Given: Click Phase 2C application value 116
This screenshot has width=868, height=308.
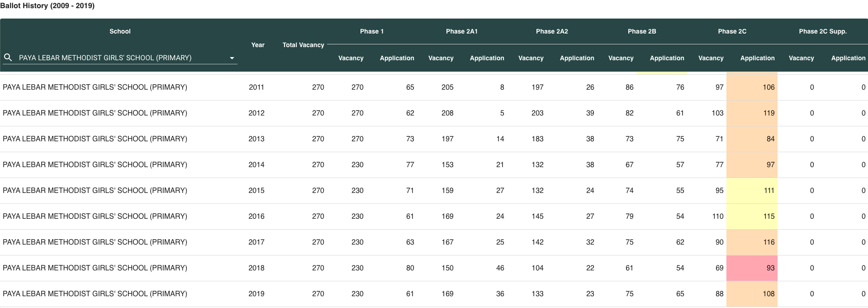Looking at the screenshot, I should click(769, 242).
